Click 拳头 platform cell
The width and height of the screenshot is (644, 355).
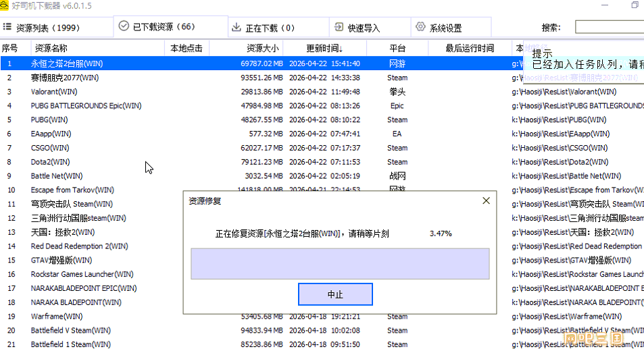click(397, 92)
